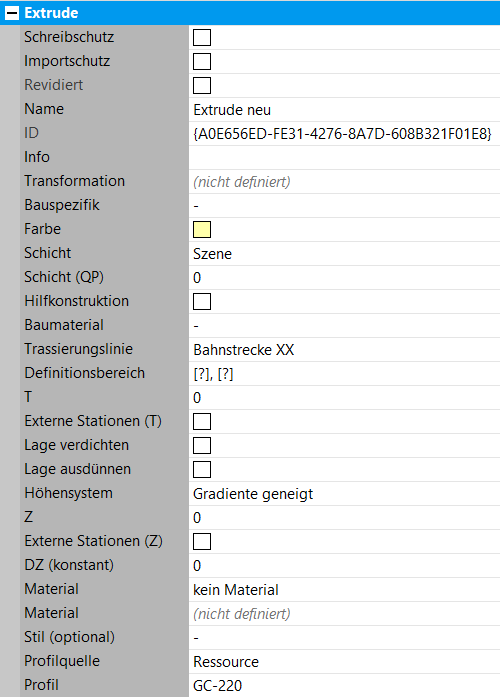
Task: Click the DZ (konstant) value field
Action: coord(344,565)
